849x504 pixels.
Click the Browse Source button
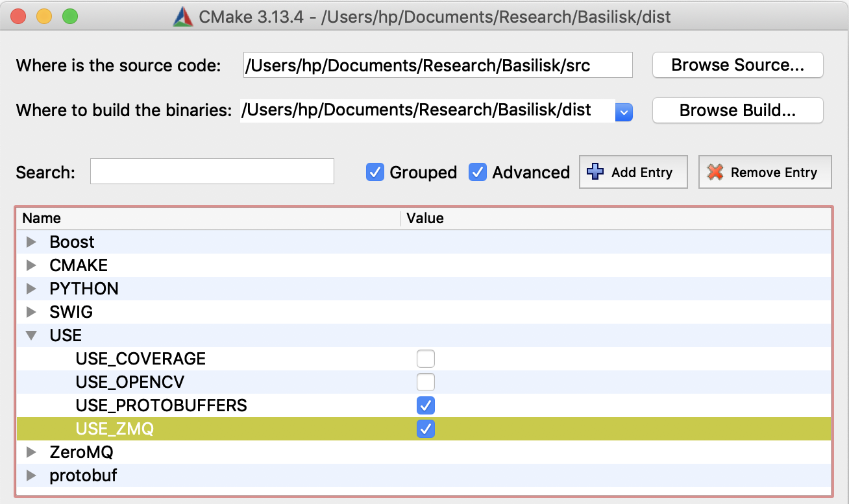pyautogui.click(x=737, y=65)
